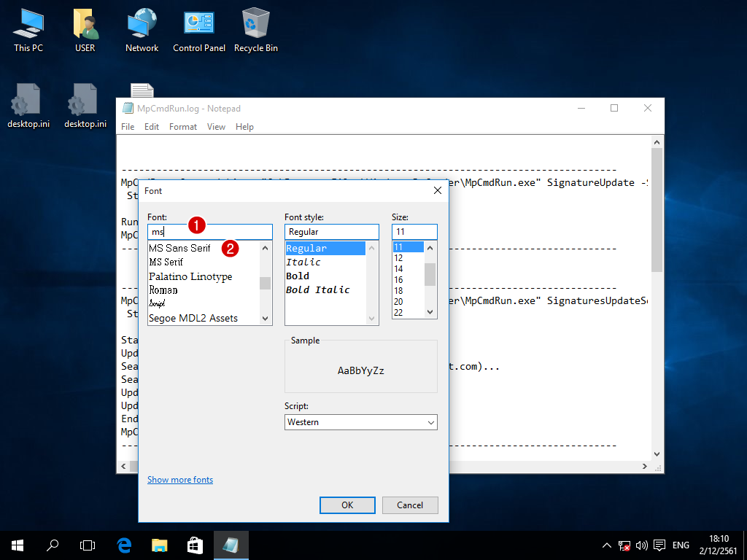Launch Microsoft Edge from the taskbar
This screenshot has width=747, height=560.
point(124,545)
